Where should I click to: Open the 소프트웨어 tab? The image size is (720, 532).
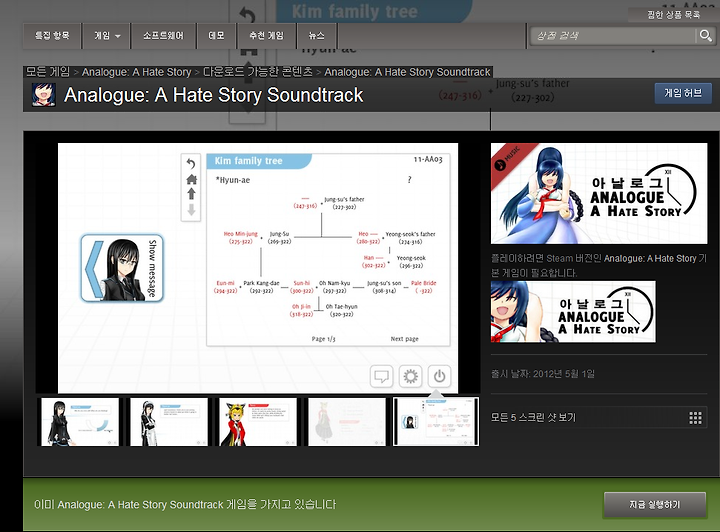(x=163, y=36)
